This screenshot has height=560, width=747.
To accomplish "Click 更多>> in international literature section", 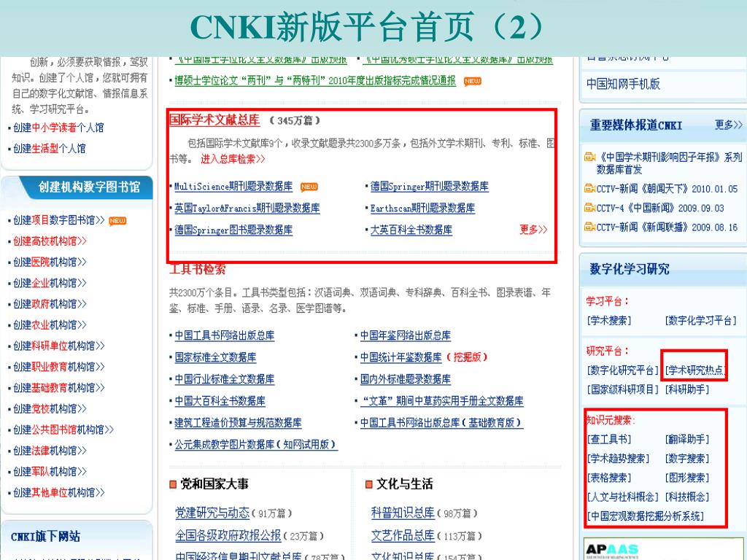I will (533, 230).
